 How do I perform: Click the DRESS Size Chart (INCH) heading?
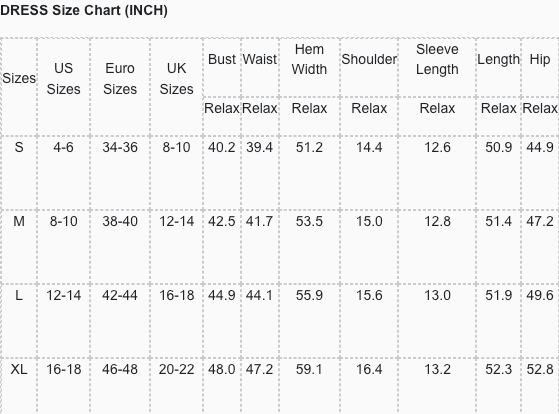coord(84,10)
